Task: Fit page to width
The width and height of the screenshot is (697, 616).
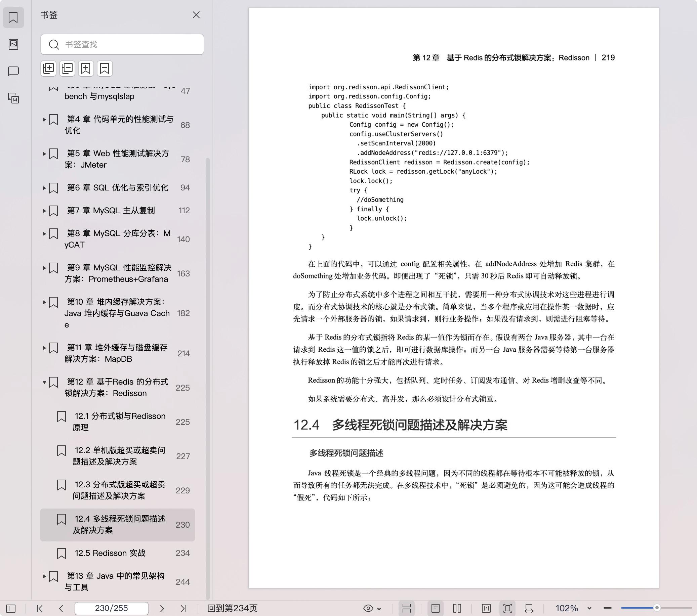Action: click(529, 608)
